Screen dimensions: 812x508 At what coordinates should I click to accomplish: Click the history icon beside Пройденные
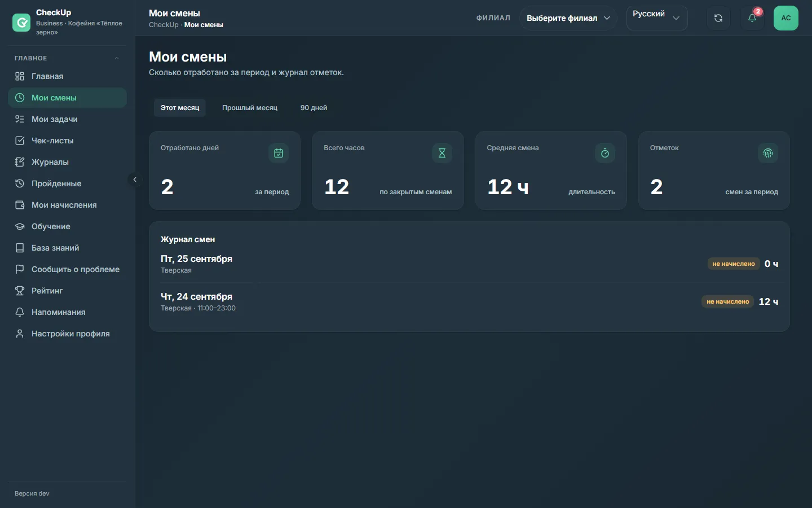(20, 183)
